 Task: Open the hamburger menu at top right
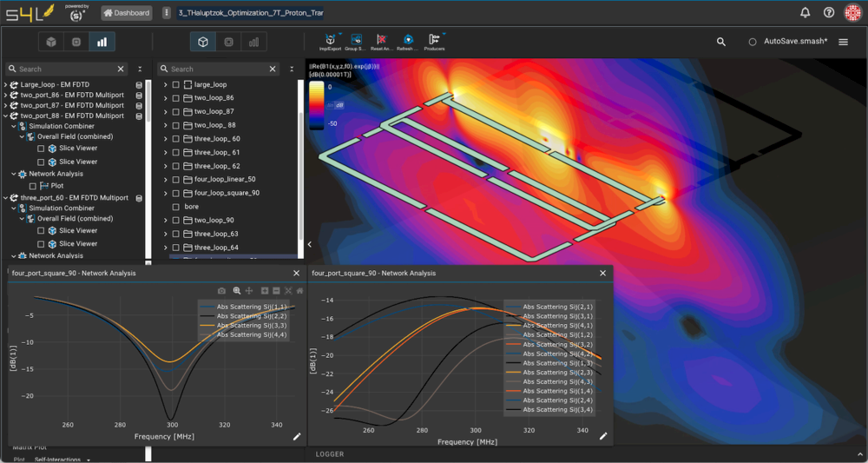pos(843,42)
